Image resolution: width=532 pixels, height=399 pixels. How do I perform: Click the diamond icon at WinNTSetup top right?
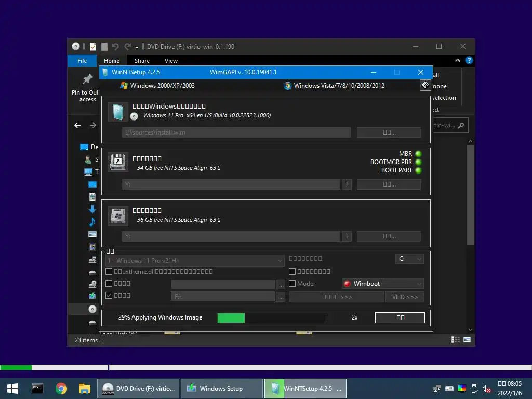click(425, 85)
